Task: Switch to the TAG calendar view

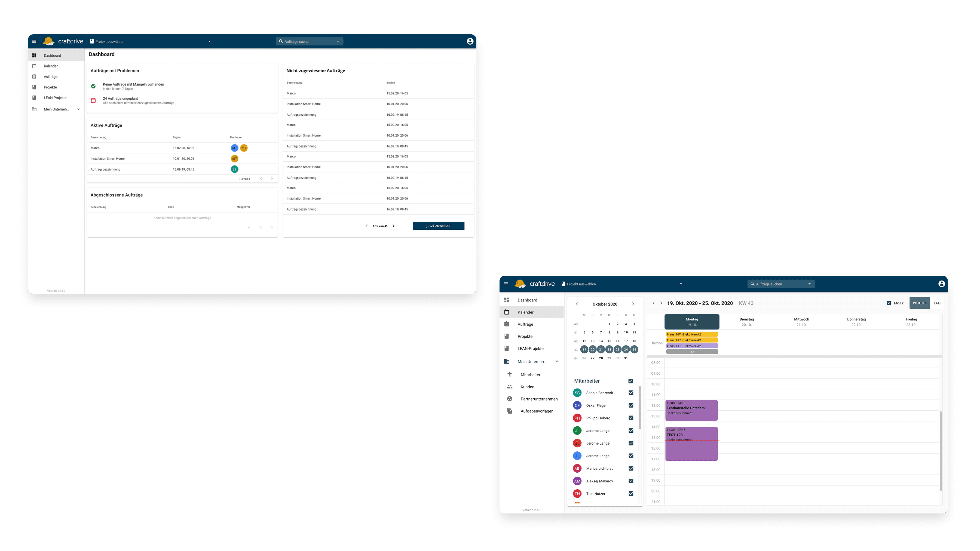Action: 937,303
